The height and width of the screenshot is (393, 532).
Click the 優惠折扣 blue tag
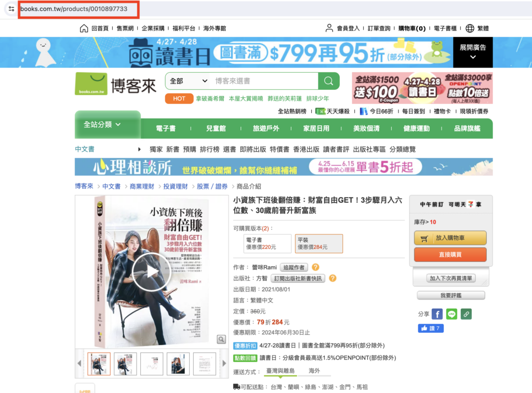tap(245, 346)
